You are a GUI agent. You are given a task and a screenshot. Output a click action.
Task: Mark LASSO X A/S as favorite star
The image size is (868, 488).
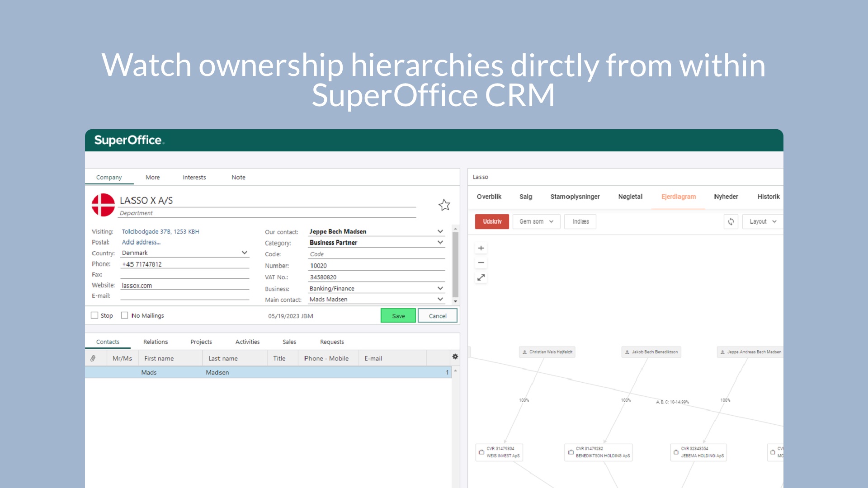click(x=444, y=205)
